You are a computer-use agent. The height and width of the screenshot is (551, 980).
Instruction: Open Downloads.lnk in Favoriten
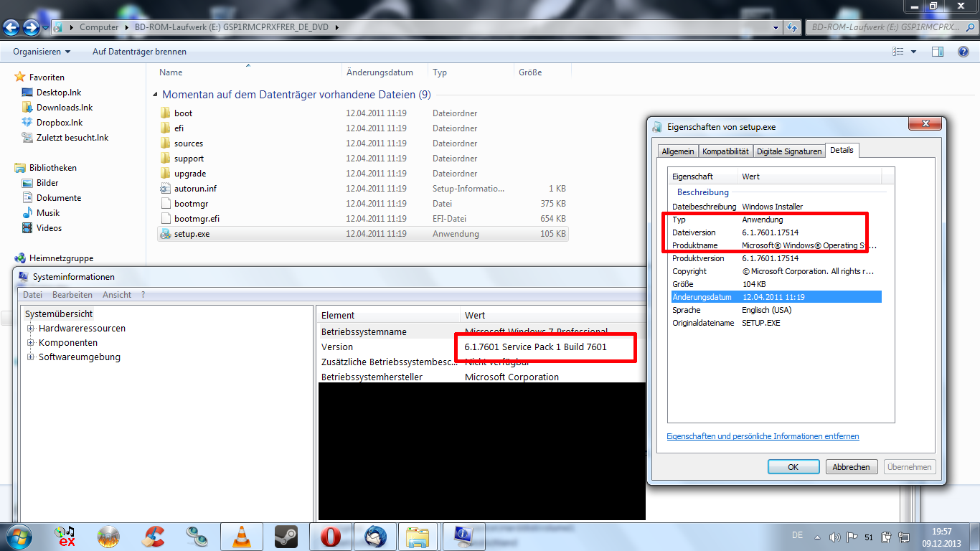[x=65, y=108]
